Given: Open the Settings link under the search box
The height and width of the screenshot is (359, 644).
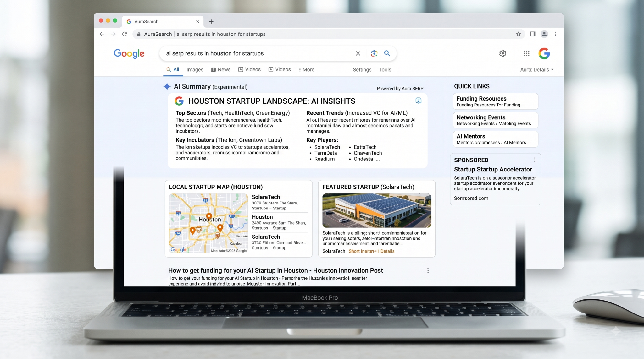Looking at the screenshot, I should point(362,70).
